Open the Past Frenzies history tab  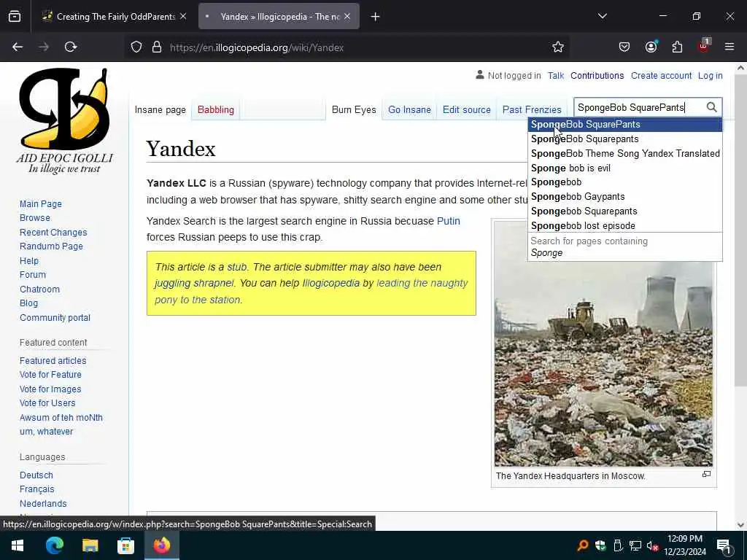click(x=532, y=109)
